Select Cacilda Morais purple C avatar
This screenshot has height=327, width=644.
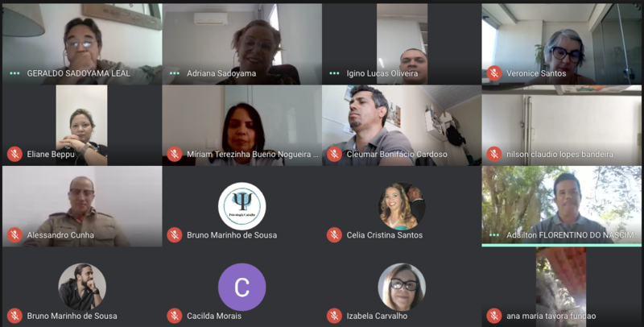[242, 288]
